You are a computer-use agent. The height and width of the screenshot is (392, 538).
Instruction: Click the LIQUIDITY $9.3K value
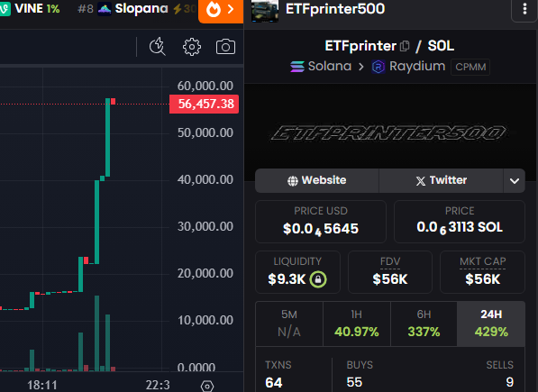click(287, 279)
